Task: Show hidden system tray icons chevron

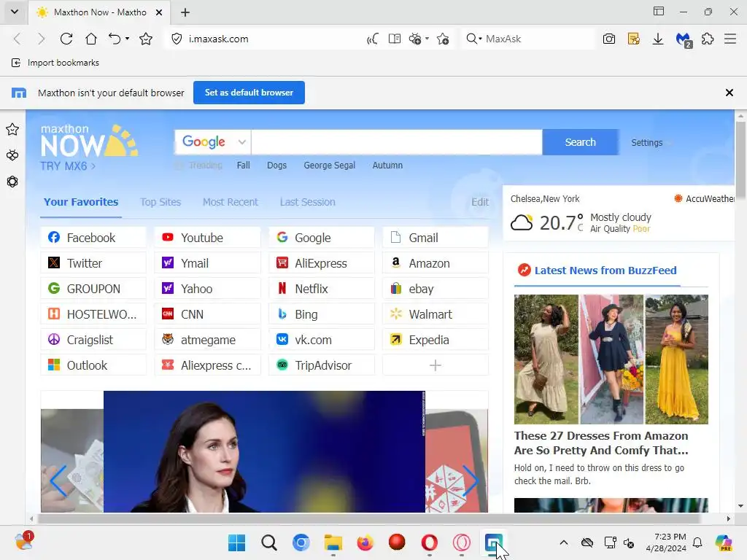Action: click(564, 542)
